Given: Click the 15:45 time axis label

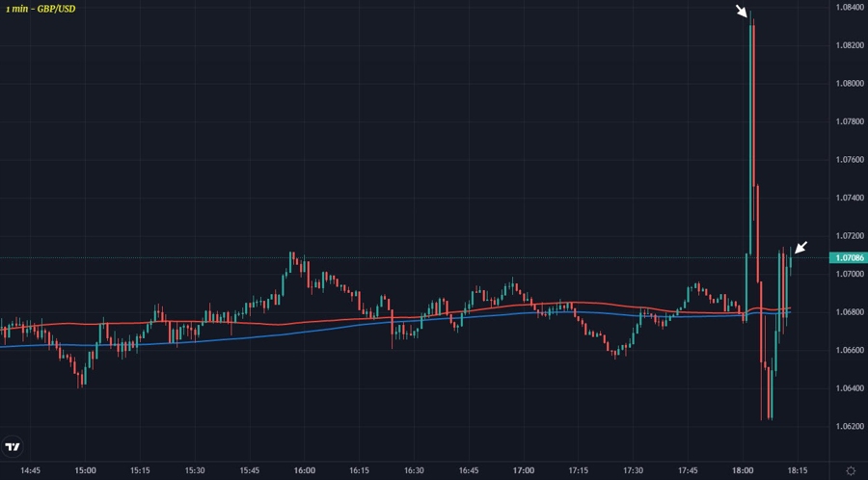Looking at the screenshot, I should coord(250,470).
